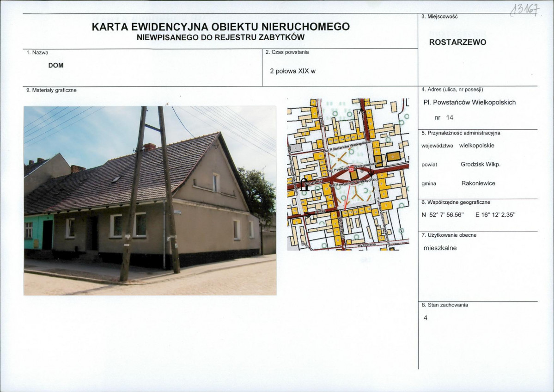Screen dimensions: 554x392
Task: Click the red route marker 32 on the map
Action: (x=351, y=169)
